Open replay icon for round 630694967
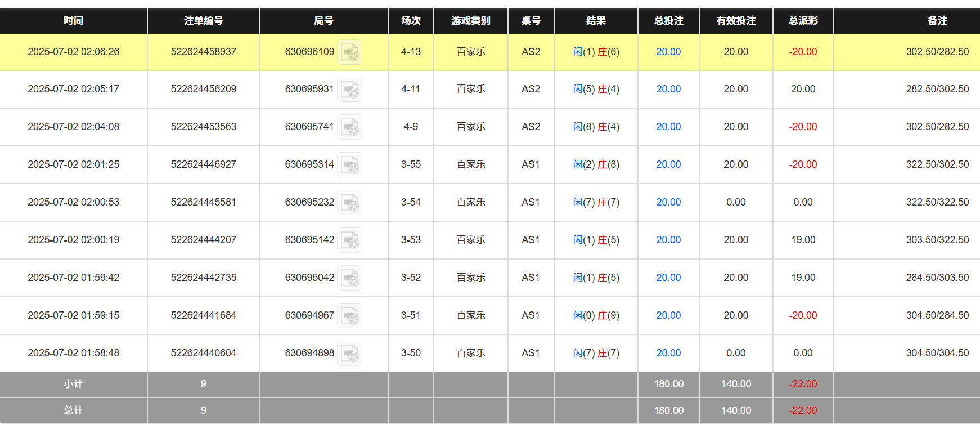The width and height of the screenshot is (980, 424). (349, 316)
